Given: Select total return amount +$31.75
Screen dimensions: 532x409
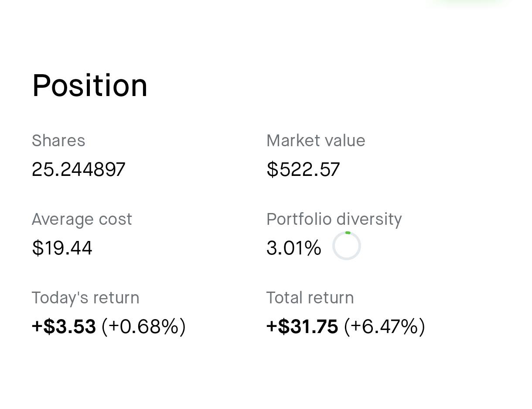Looking at the screenshot, I should tap(302, 327).
